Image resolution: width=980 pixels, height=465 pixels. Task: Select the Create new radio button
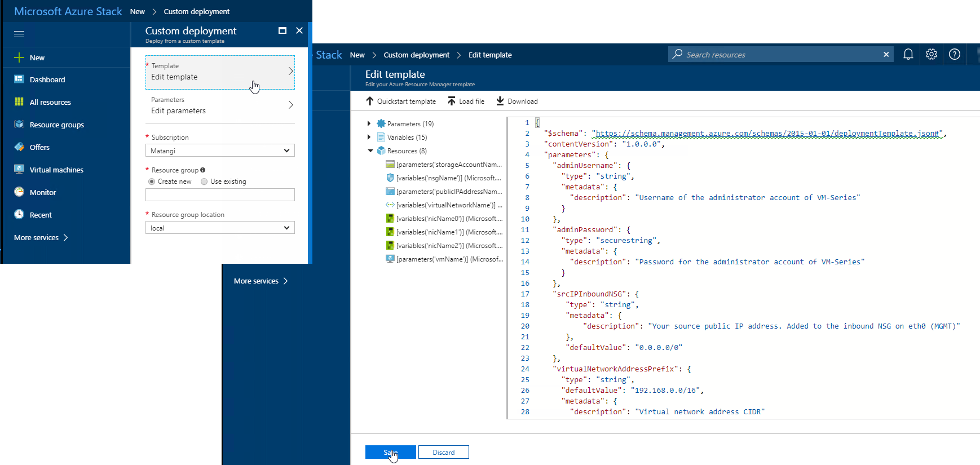click(x=152, y=181)
